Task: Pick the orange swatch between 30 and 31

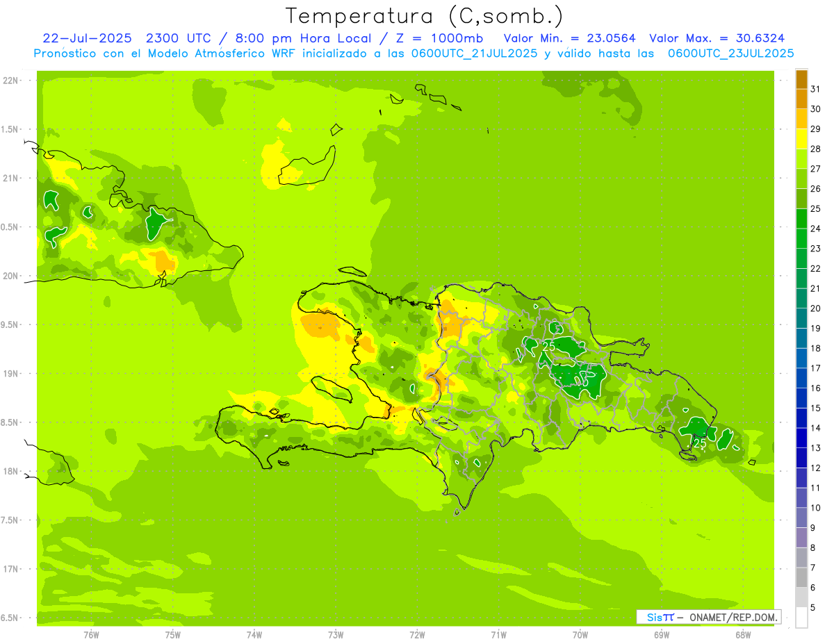Action: click(x=801, y=99)
